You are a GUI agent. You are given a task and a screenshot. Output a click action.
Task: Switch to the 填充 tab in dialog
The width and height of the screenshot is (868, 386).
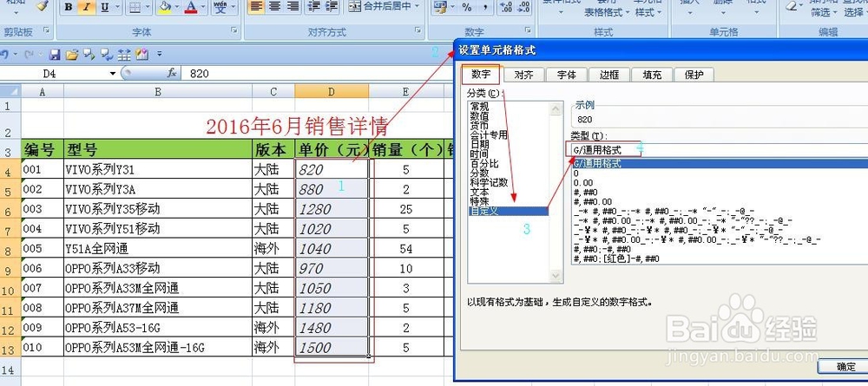(652, 75)
